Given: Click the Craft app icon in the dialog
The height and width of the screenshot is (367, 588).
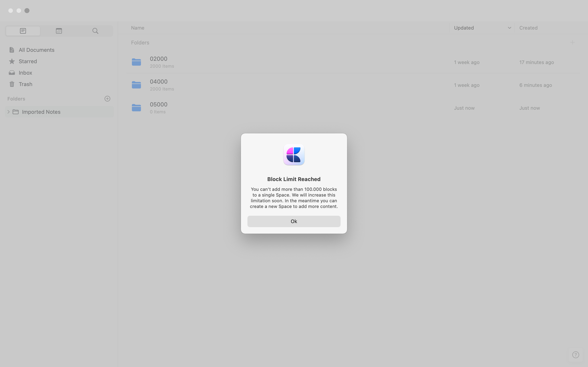Looking at the screenshot, I should coord(294,155).
